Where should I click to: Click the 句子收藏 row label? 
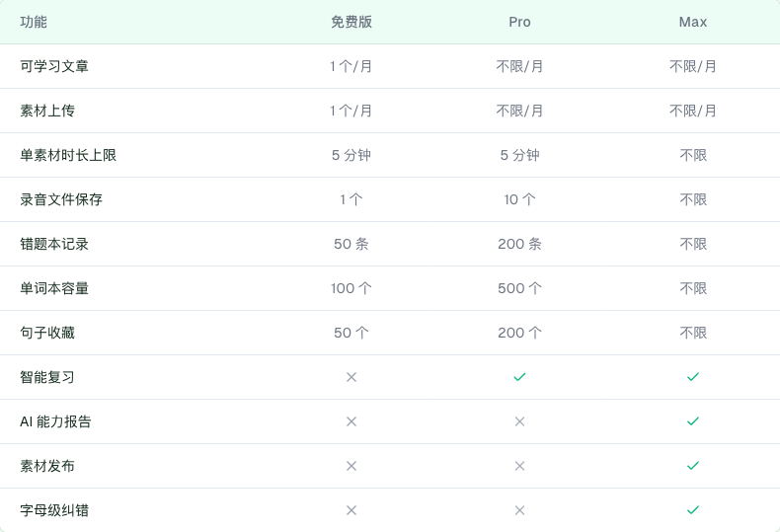pyautogui.click(x=47, y=333)
